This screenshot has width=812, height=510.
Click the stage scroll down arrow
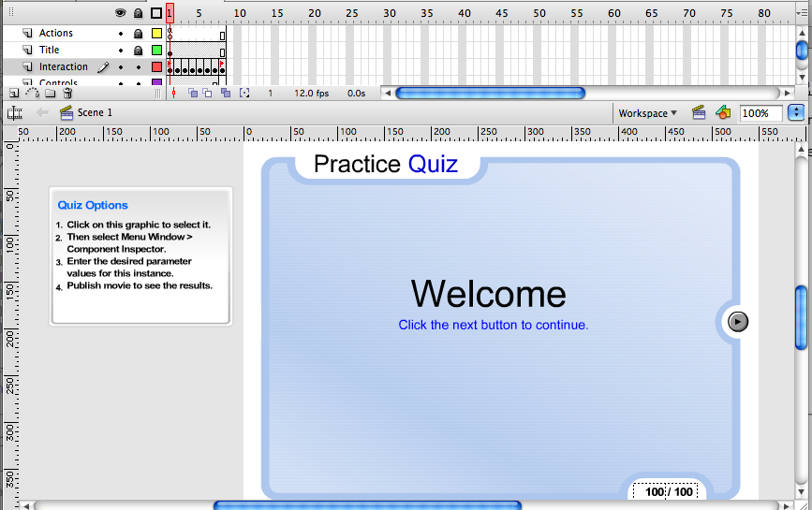[801, 492]
